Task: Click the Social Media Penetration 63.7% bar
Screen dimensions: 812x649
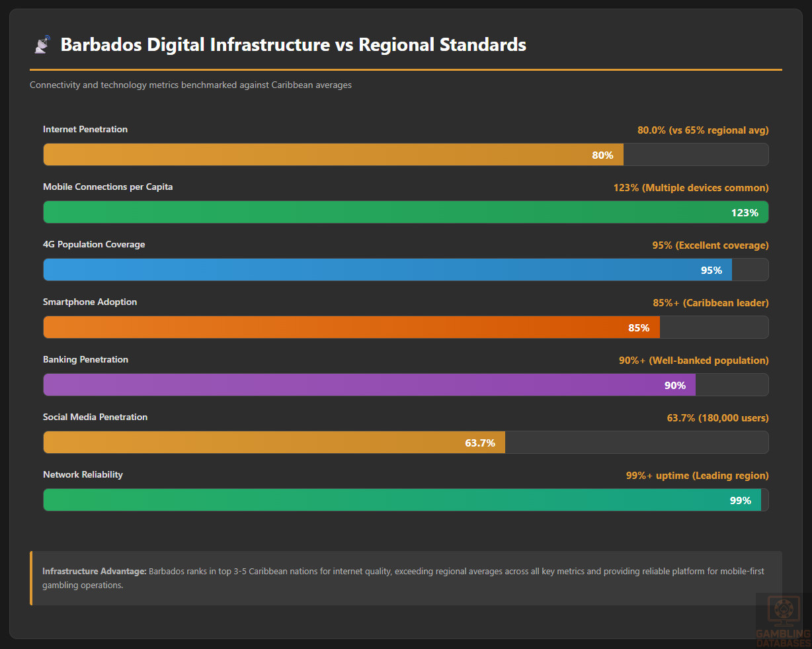Action: point(274,443)
